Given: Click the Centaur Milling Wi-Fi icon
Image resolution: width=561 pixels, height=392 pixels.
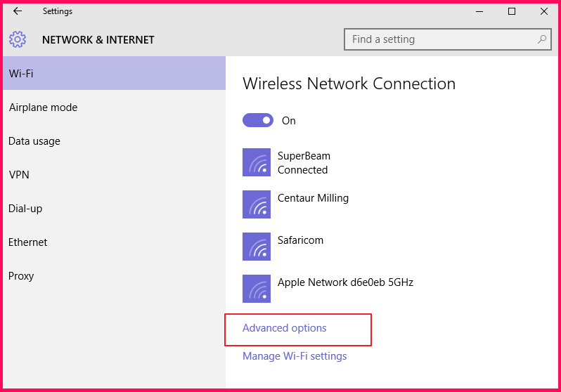Looking at the screenshot, I should coord(257,204).
